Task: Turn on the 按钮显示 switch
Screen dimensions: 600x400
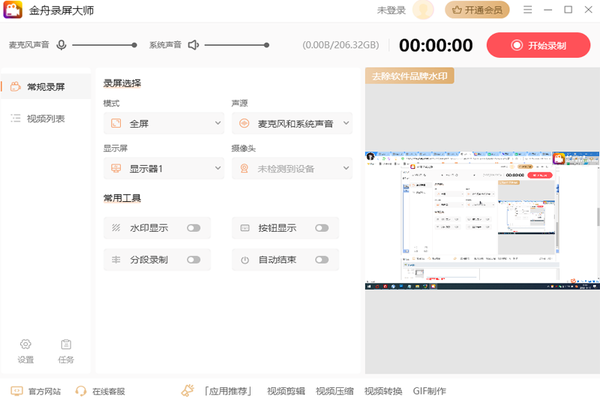Action: [322, 228]
